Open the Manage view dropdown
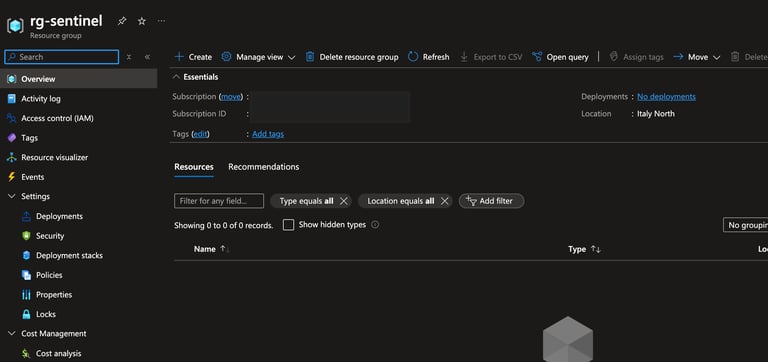Screen dimensions: 768x362 pyautogui.click(x=258, y=57)
